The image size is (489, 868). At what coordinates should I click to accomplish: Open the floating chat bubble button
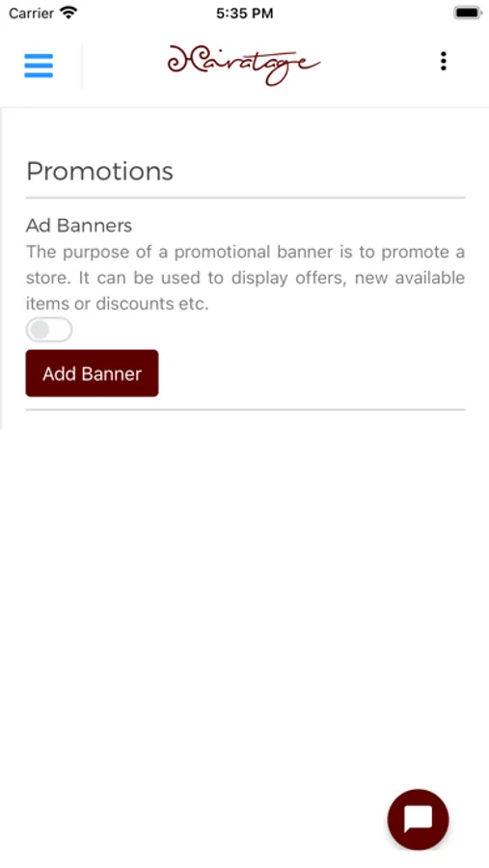419,819
